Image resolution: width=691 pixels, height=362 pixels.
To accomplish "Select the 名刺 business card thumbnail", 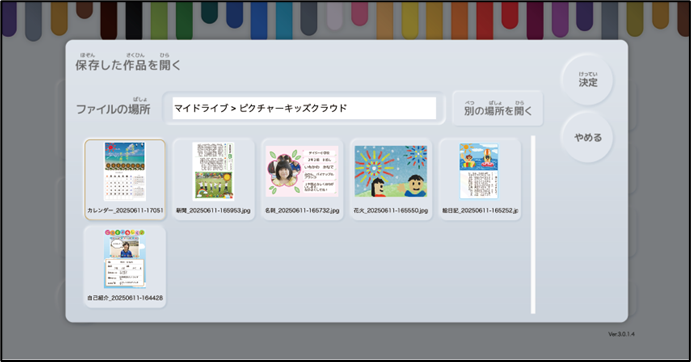I will click(x=302, y=179).
